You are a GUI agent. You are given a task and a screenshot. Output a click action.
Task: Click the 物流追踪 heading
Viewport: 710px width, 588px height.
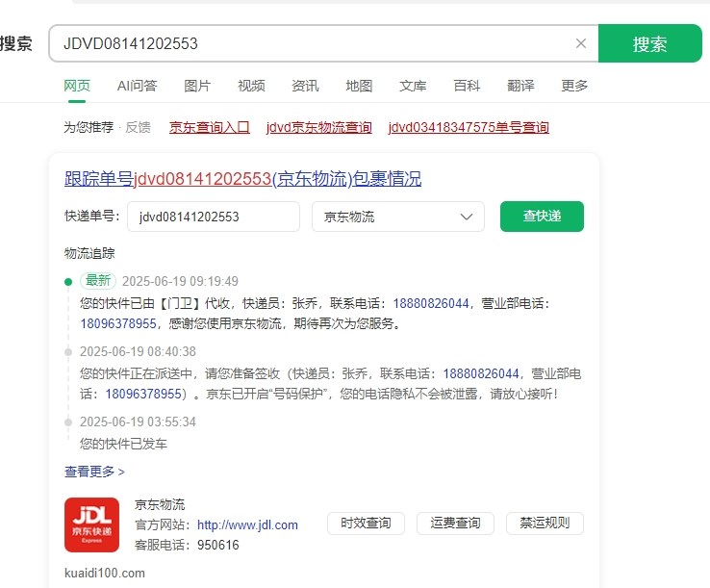89,253
